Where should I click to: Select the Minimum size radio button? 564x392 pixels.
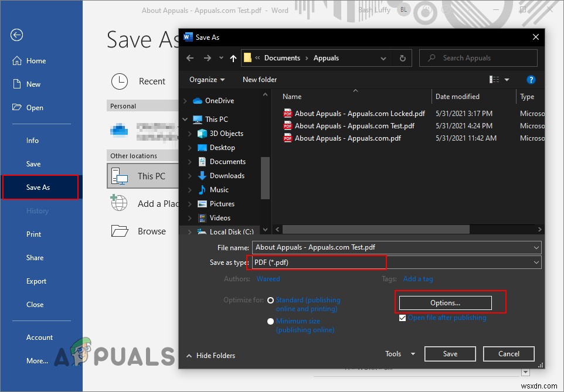[270, 322]
